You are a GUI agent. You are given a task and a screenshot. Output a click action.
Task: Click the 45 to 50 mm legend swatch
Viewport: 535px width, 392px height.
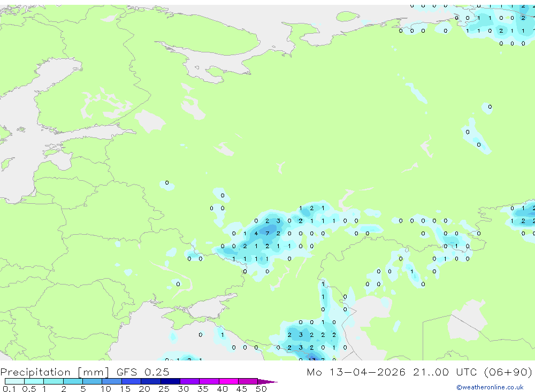pyautogui.click(x=248, y=381)
